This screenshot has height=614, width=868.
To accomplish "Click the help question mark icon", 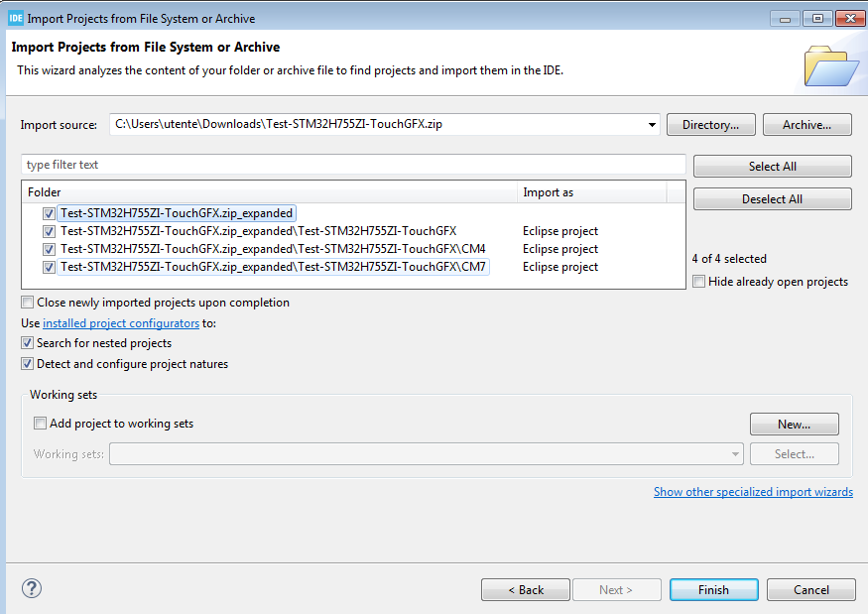I will (32, 588).
